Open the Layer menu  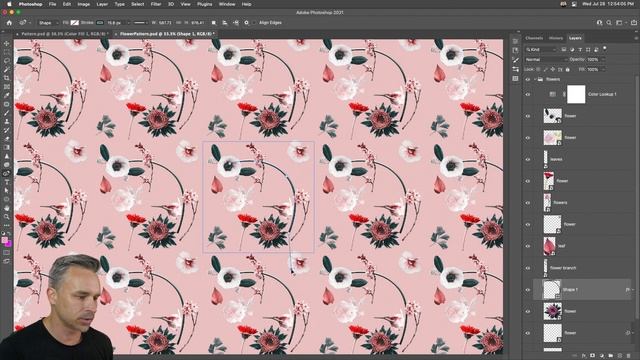pyautogui.click(x=102, y=4)
